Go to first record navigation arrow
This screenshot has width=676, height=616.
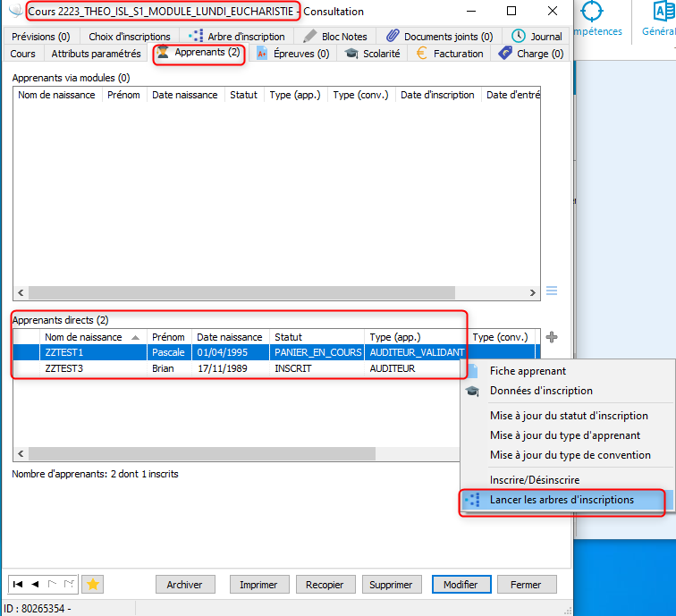pos(19,584)
